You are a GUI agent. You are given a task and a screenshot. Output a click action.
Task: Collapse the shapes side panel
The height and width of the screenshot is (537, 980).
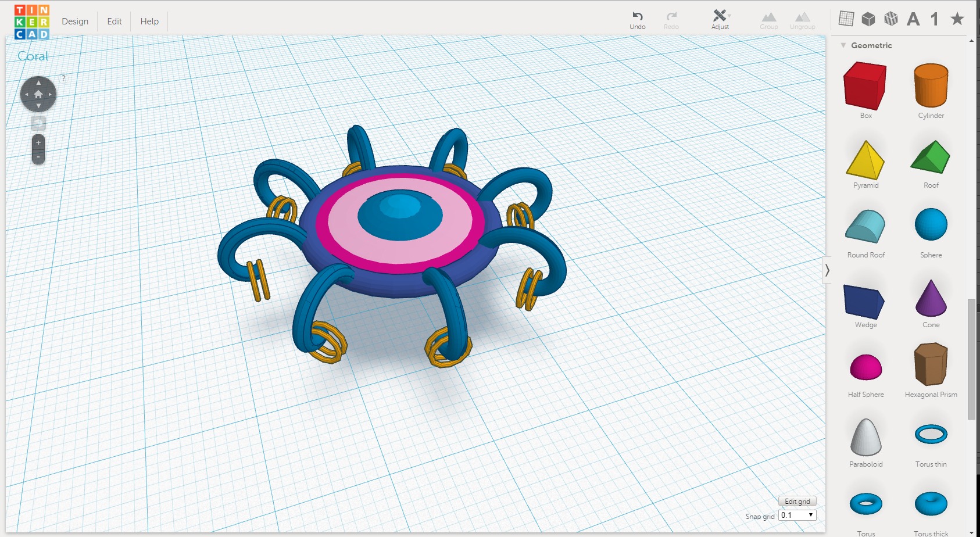point(827,270)
